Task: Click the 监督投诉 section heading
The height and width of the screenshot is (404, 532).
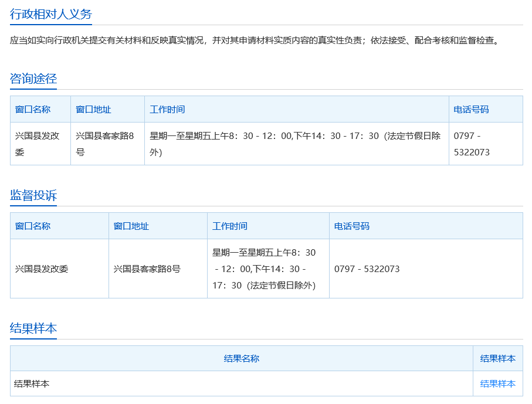Action: point(33,195)
